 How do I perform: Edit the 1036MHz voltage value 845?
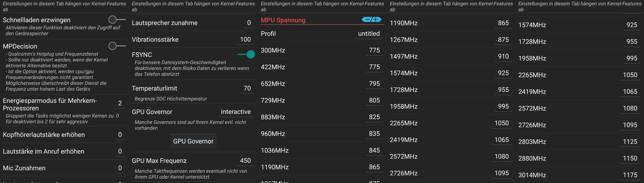click(x=374, y=151)
